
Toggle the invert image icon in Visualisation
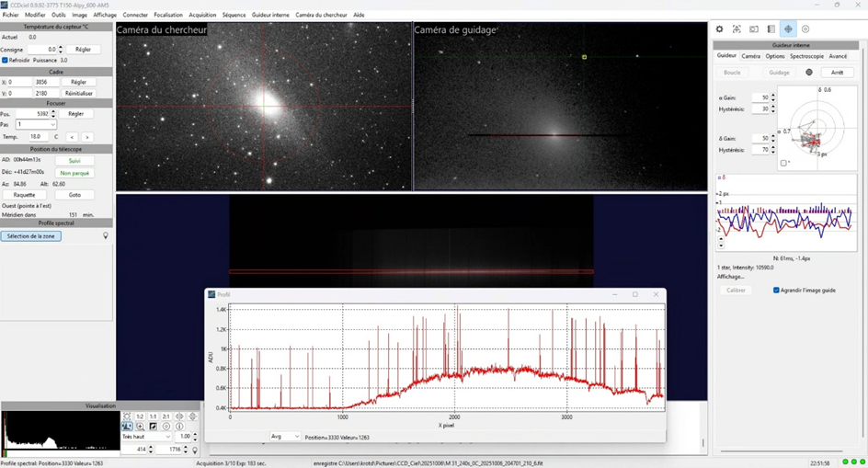point(153,427)
